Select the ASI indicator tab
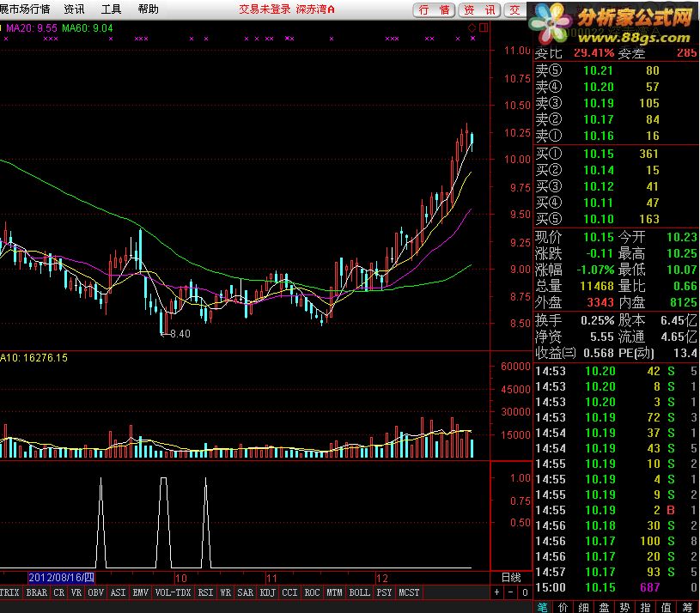The image size is (700, 613). pyautogui.click(x=118, y=592)
